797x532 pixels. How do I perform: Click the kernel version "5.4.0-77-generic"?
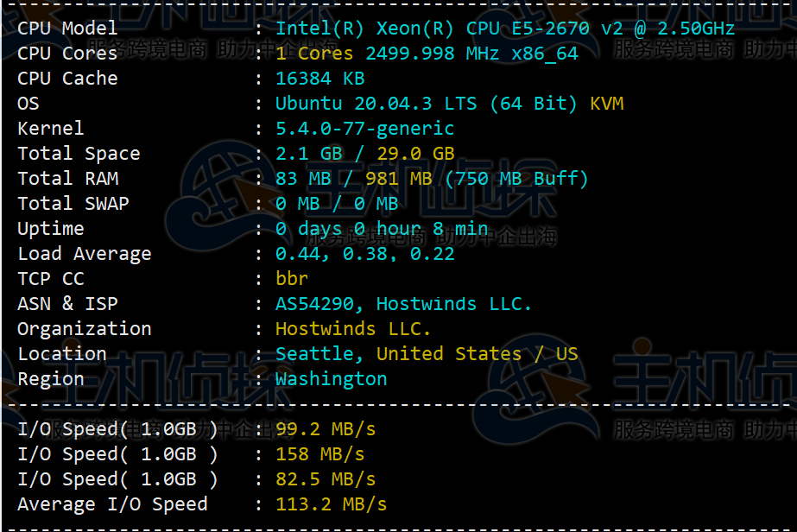(364, 129)
